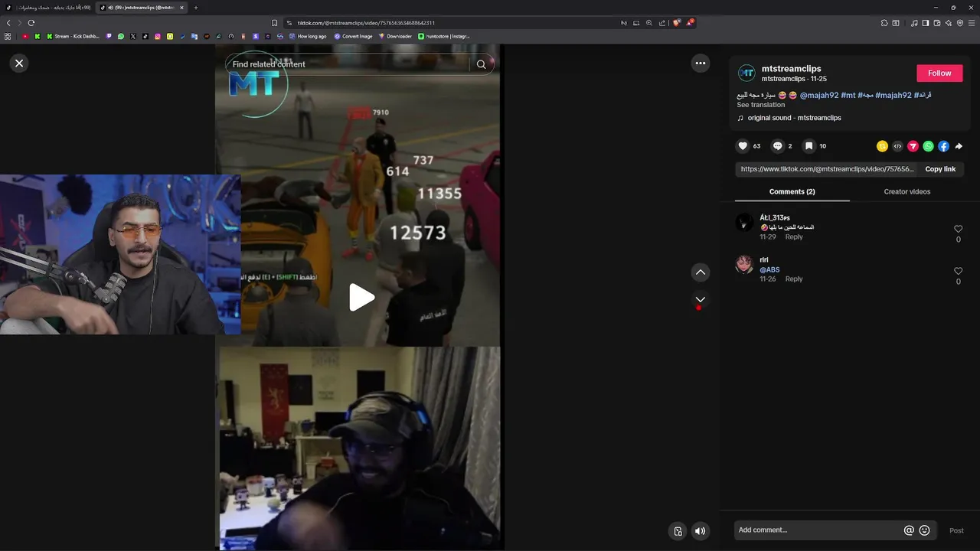Go to previous video with up chevron
The height and width of the screenshot is (551, 980).
(x=701, y=272)
